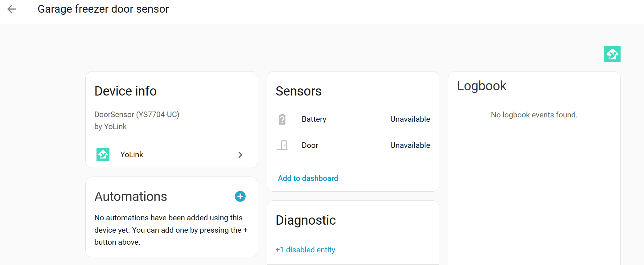Click the Automations card heading
The height and width of the screenshot is (265, 644).
tap(131, 197)
